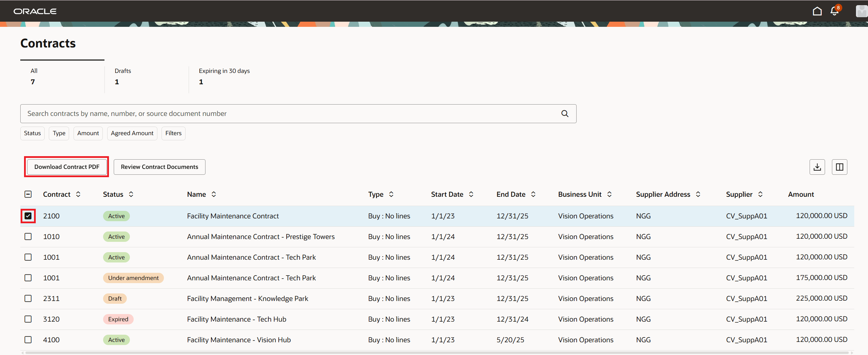Sort contracts by Amount column
868x355 pixels.
coord(801,194)
